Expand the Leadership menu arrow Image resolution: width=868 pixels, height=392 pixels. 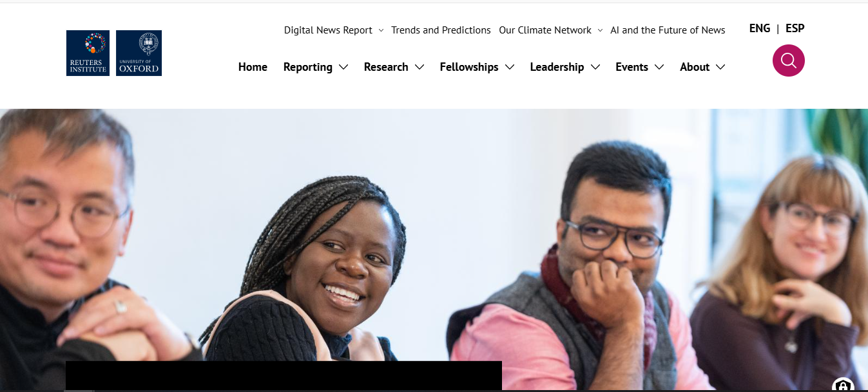(595, 67)
